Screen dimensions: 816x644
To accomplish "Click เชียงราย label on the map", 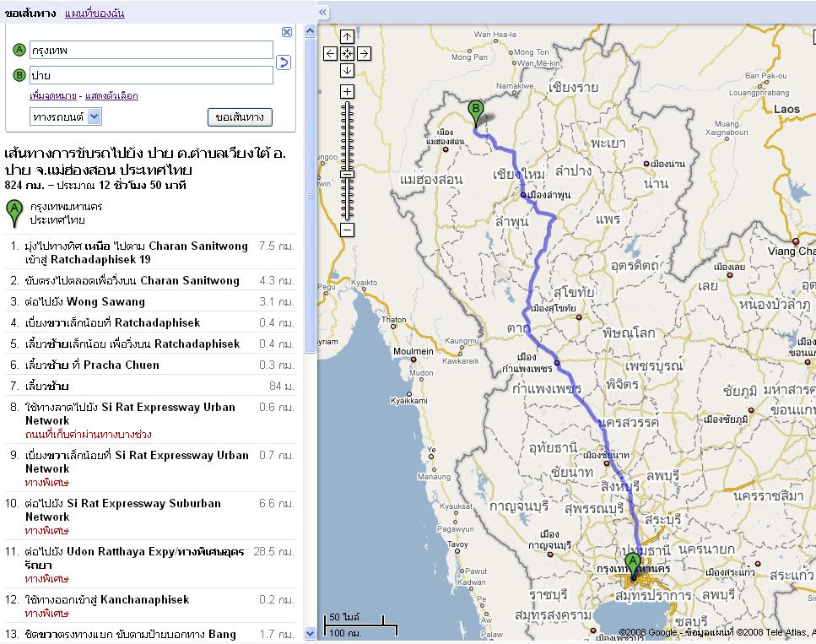I will click(x=573, y=88).
